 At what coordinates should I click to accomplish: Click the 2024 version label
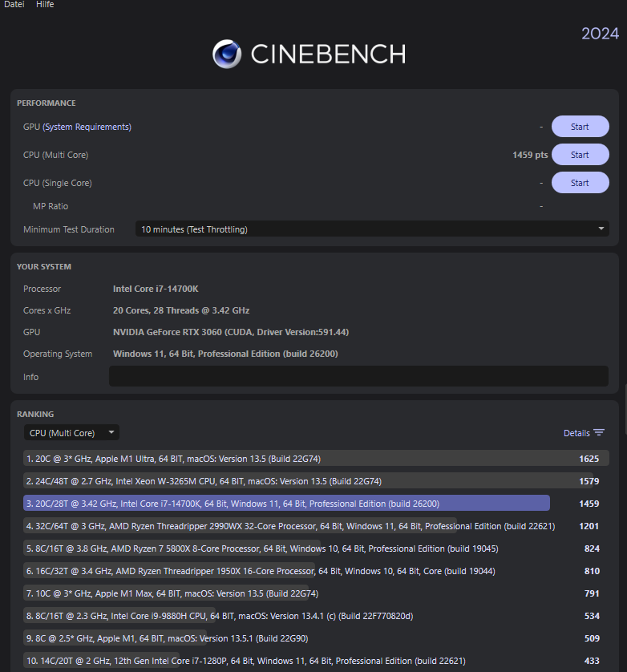[x=600, y=34]
